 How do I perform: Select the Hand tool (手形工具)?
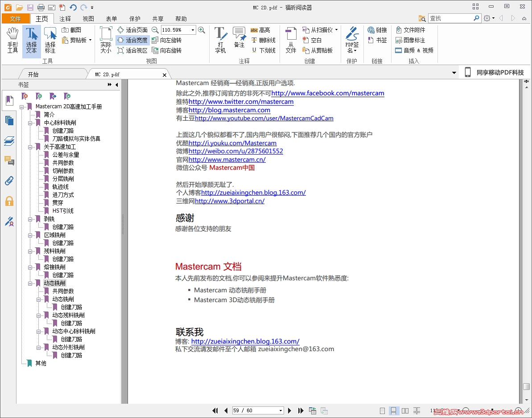[12, 41]
